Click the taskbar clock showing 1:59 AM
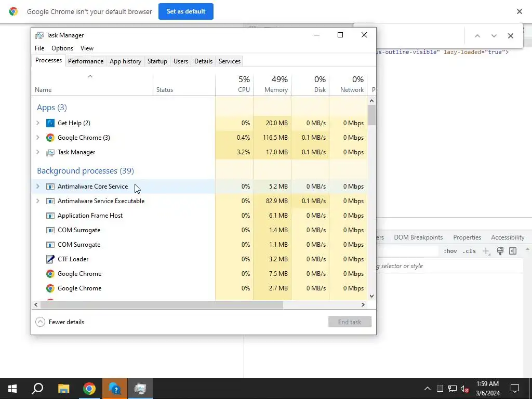Image resolution: width=532 pixels, height=399 pixels. (x=487, y=389)
